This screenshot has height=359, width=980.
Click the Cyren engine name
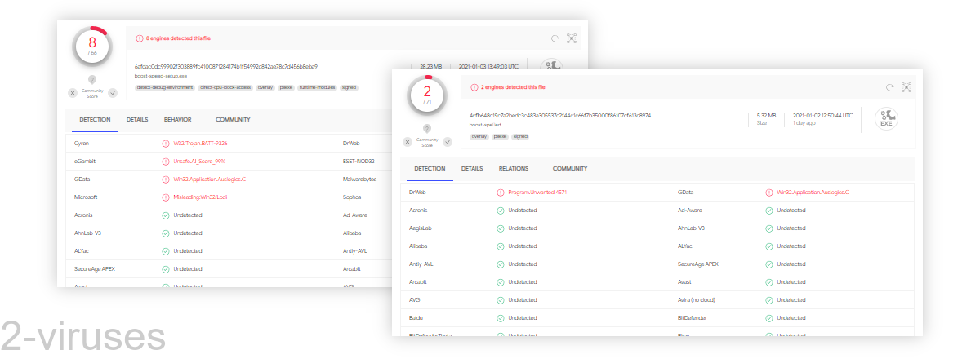82,143
